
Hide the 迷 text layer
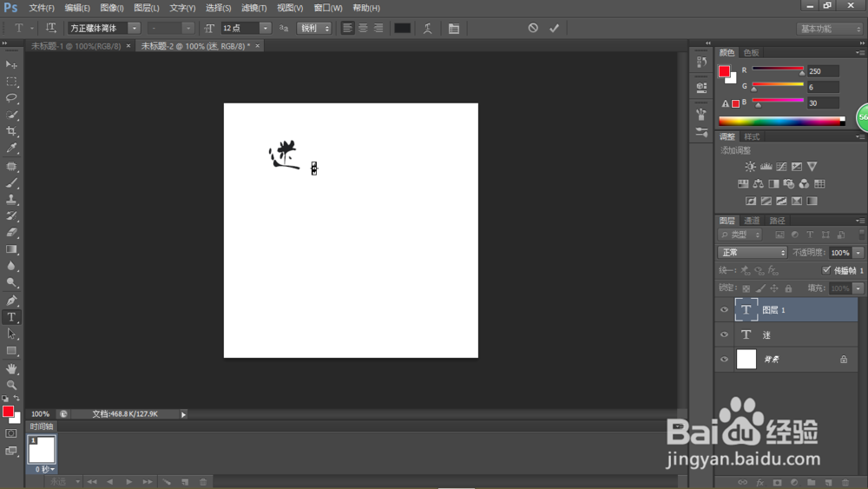coord(724,334)
